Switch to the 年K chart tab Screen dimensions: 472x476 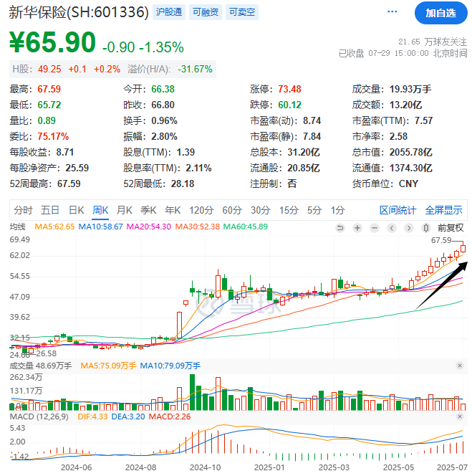(173, 210)
